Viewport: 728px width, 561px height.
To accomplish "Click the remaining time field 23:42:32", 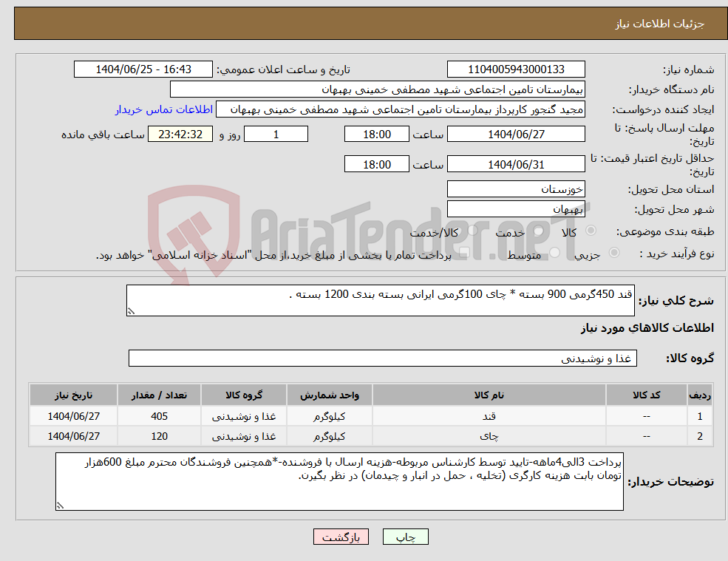I will [x=180, y=135].
